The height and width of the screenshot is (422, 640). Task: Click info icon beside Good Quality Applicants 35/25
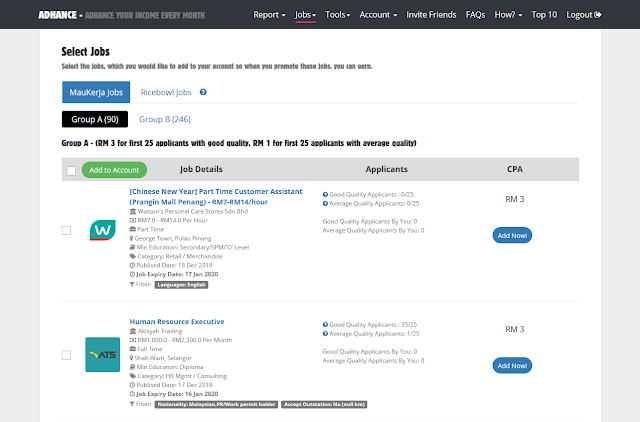(x=325, y=325)
